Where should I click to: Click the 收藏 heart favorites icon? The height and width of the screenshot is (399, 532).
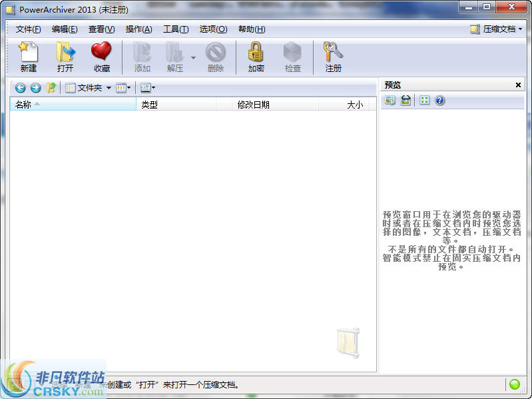(x=101, y=57)
